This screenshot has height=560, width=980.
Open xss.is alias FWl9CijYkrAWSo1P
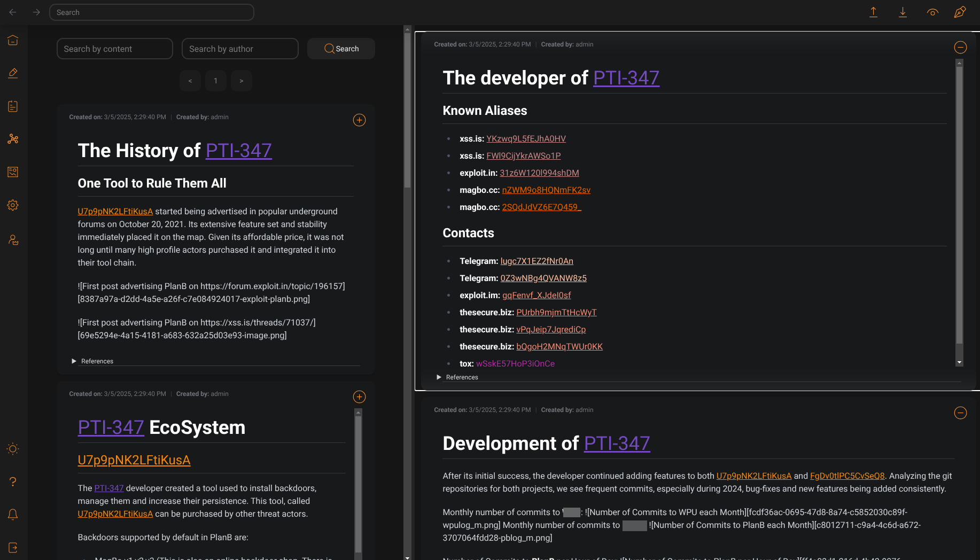[524, 156]
